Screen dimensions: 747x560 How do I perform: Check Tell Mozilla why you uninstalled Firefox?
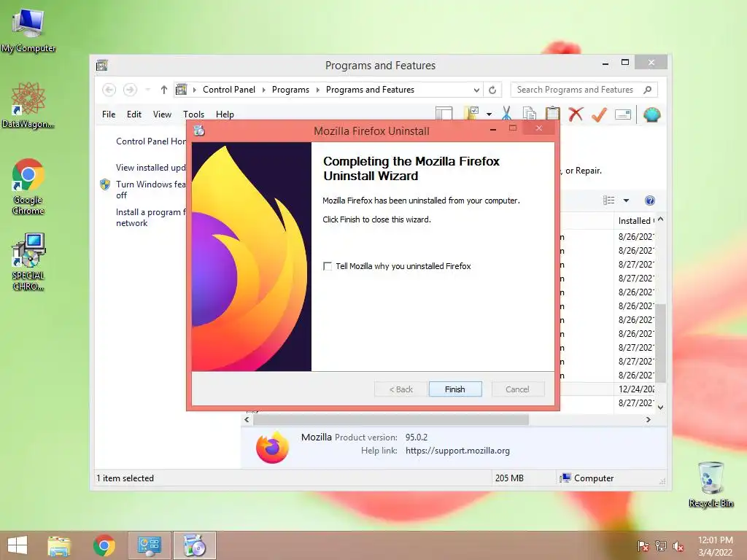(328, 266)
